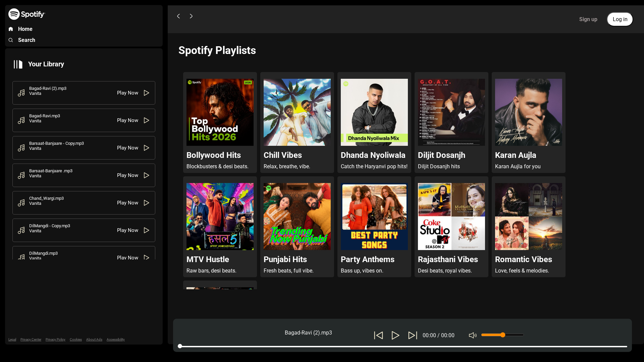Screen dimensions: 644x362
Task: Click the Spotify logo
Action: (27, 14)
